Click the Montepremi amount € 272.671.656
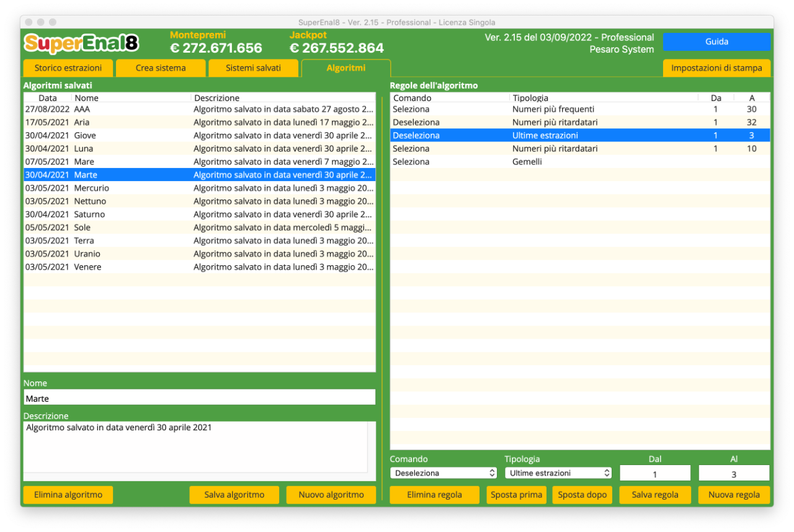Viewport: 794px width, 532px height. (216, 48)
